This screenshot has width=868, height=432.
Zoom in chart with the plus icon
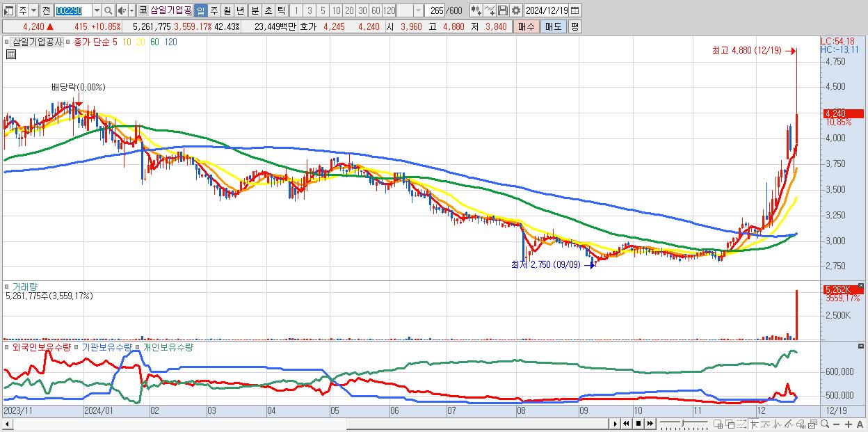[x=849, y=424]
